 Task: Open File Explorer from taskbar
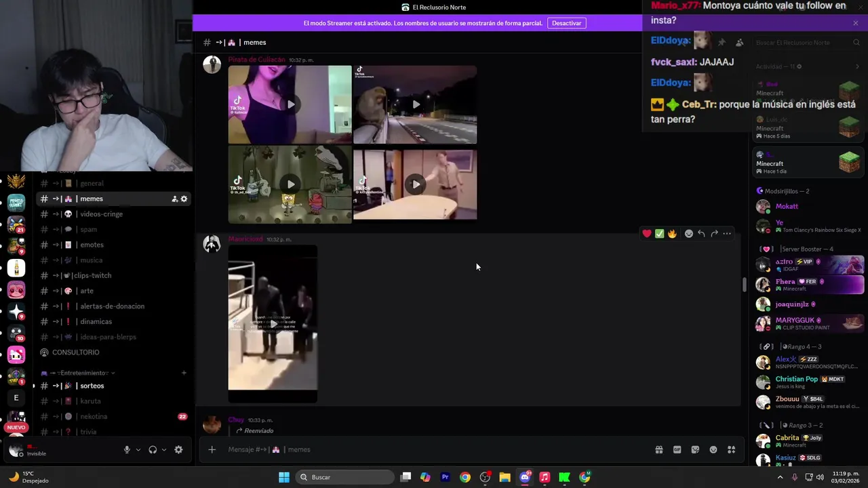point(505,477)
